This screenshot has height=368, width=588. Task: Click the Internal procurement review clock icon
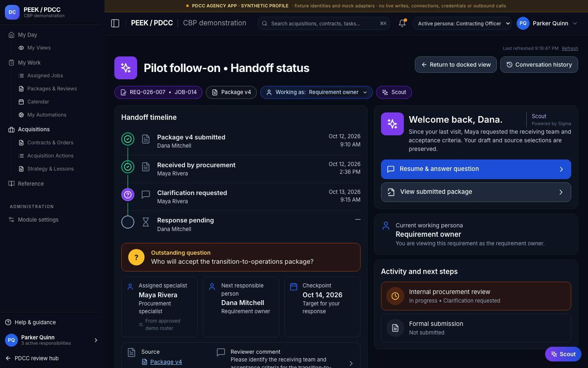(x=395, y=296)
